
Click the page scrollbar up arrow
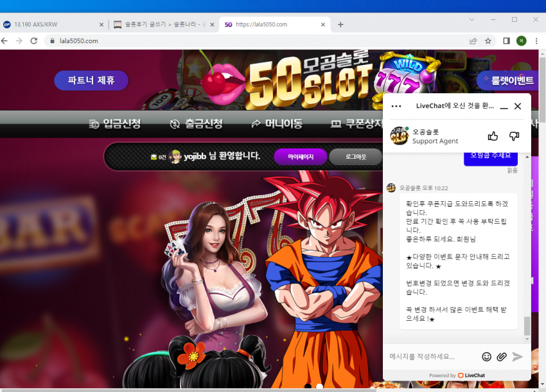click(543, 53)
